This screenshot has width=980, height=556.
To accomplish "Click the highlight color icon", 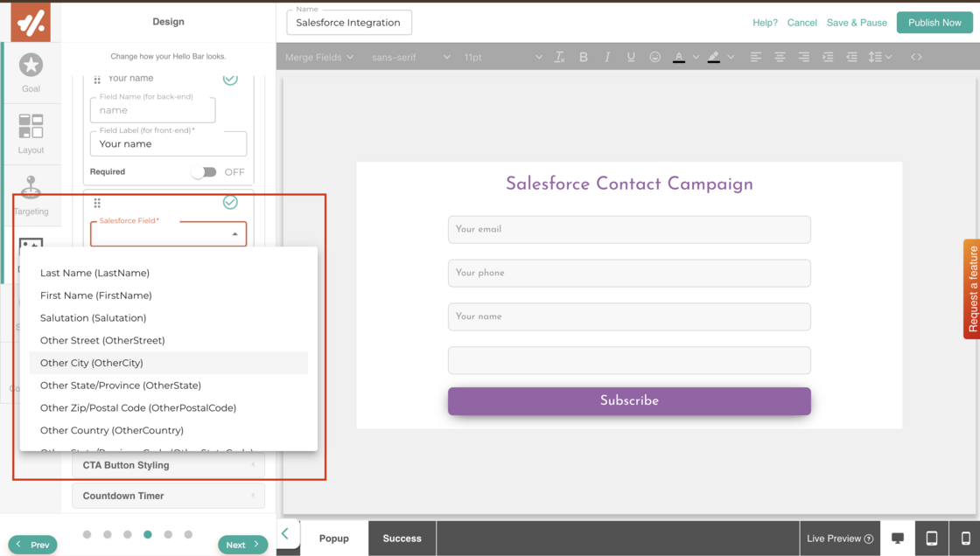I will click(713, 57).
